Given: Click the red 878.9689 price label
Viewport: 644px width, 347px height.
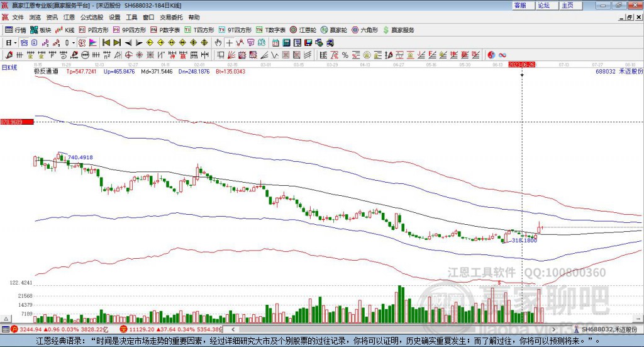Looking at the screenshot, I should tap(17, 122).
